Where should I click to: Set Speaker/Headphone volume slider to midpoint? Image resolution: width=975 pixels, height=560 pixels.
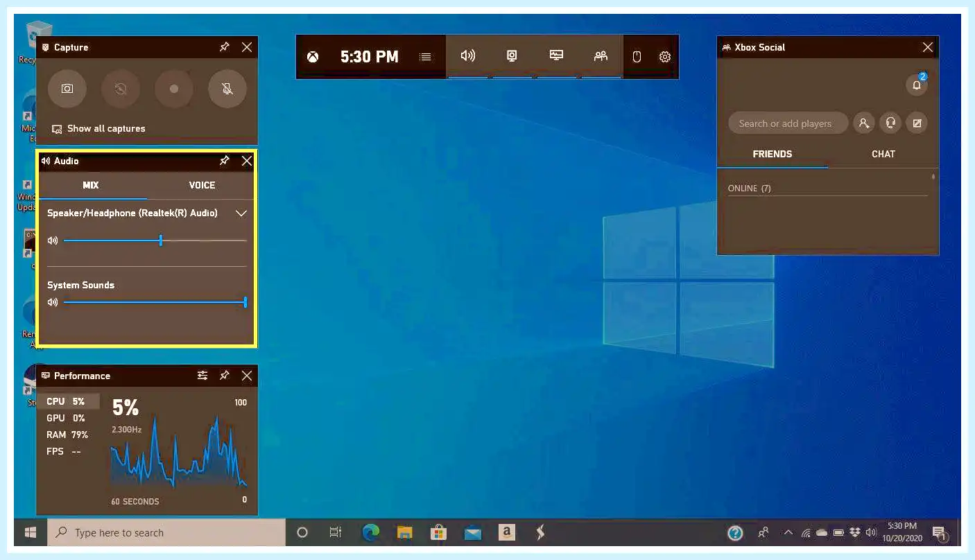[155, 240]
